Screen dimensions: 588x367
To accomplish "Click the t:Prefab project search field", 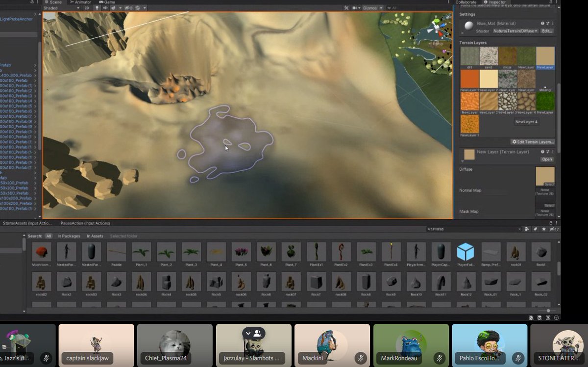I will [474, 229].
